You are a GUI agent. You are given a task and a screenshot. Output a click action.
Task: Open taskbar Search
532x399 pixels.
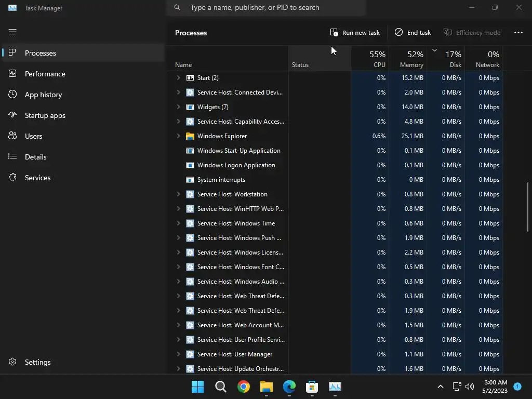(220, 387)
